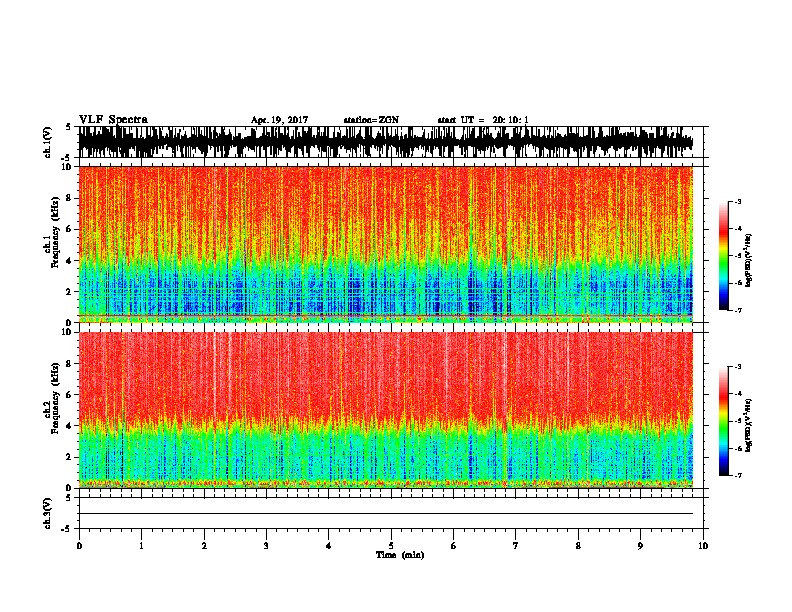The height and width of the screenshot is (612, 792).
Task: Click the "9" tick on the time axis
Action: 640,546
